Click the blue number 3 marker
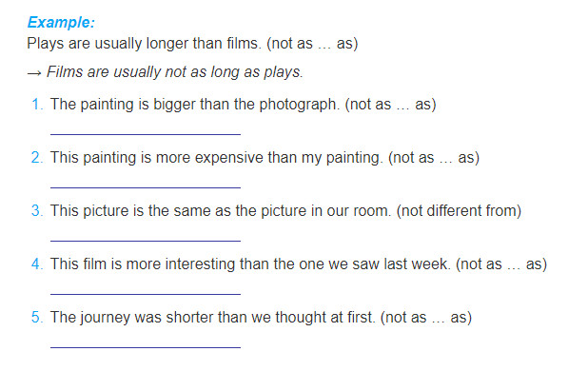The height and width of the screenshot is (371, 588). pos(37,210)
